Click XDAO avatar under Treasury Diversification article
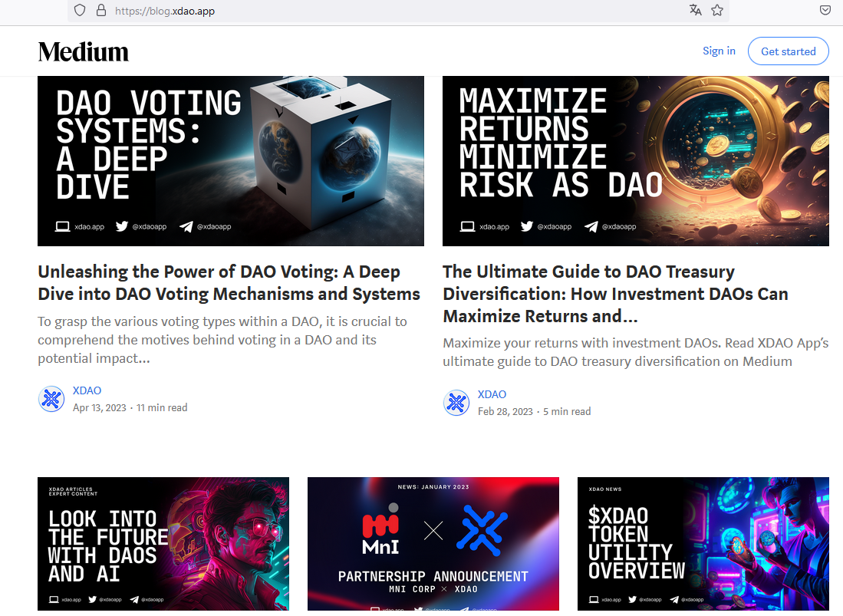Viewport: 843px width, 616px height. tap(456, 403)
